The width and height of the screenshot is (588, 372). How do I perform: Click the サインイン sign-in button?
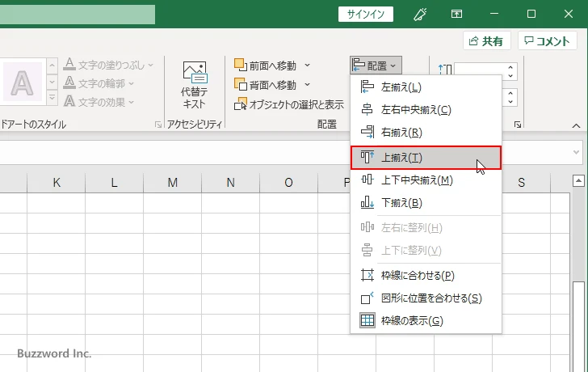(366, 15)
